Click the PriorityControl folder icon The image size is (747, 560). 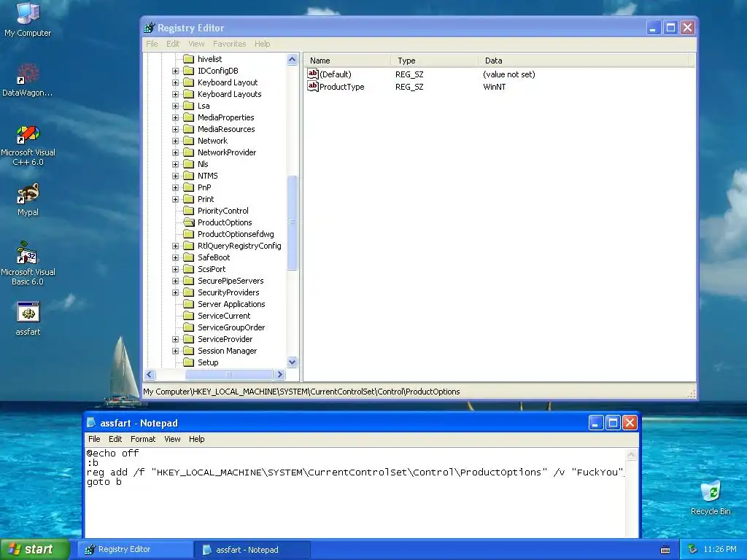tap(189, 211)
